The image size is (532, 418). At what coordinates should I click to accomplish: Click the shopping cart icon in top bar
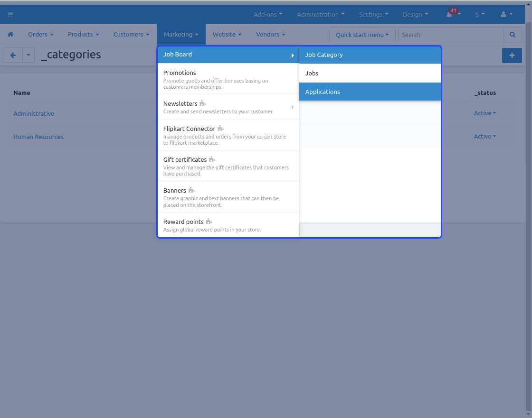(10, 14)
